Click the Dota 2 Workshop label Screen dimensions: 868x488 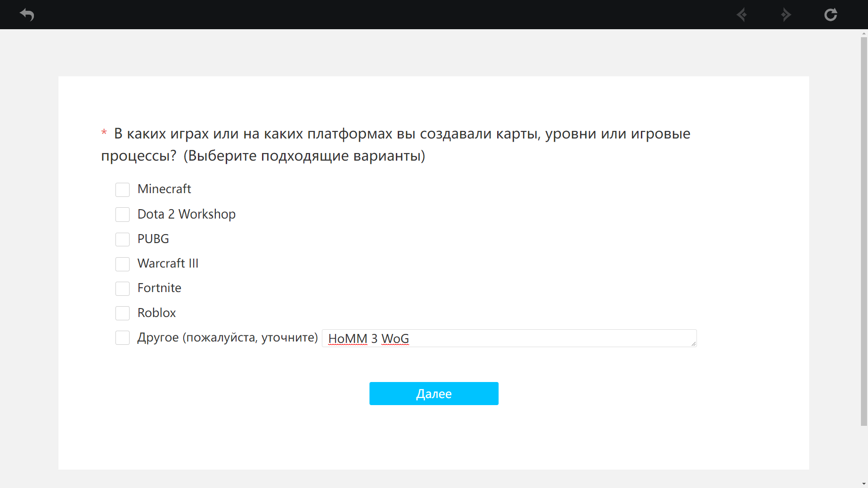click(187, 214)
